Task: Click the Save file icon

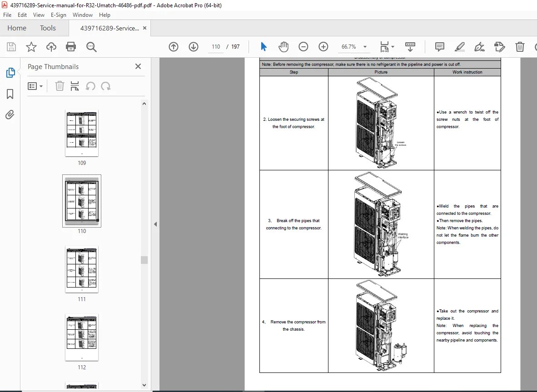Action: pyautogui.click(x=11, y=47)
